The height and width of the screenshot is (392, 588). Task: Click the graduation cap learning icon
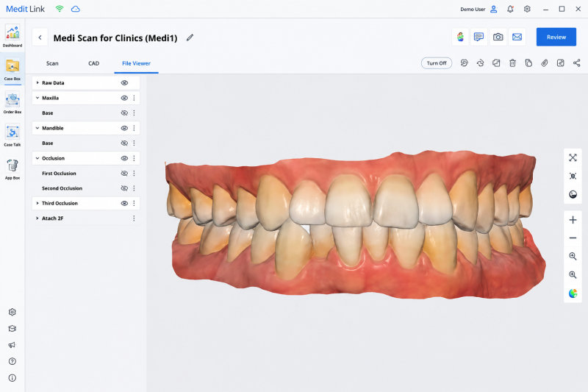tap(12, 329)
